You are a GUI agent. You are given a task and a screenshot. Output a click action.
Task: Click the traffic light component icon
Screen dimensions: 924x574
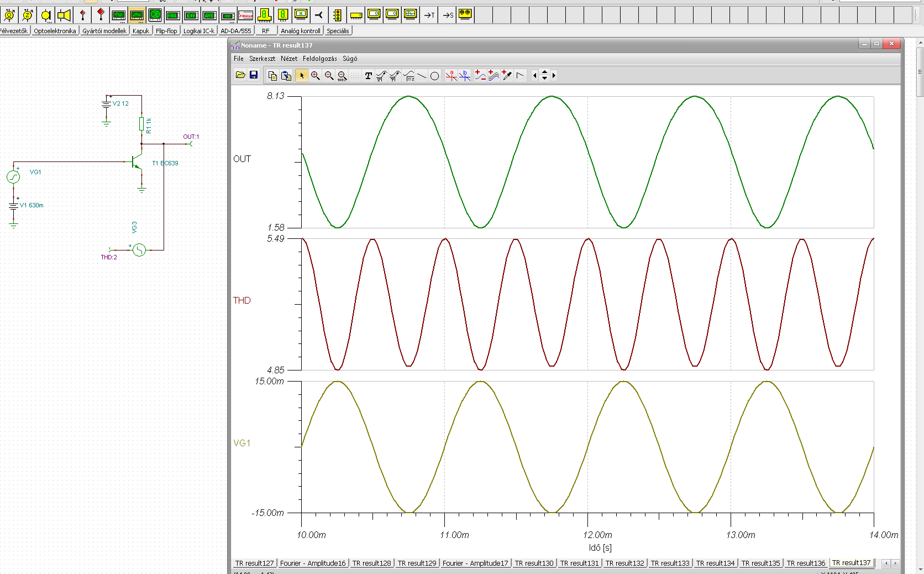pyautogui.click(x=337, y=15)
